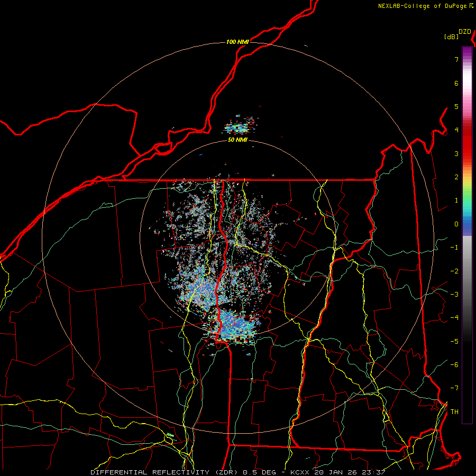Click the 1 value on color scale
Image resolution: width=476 pixels, height=476 pixels.
tap(456, 200)
